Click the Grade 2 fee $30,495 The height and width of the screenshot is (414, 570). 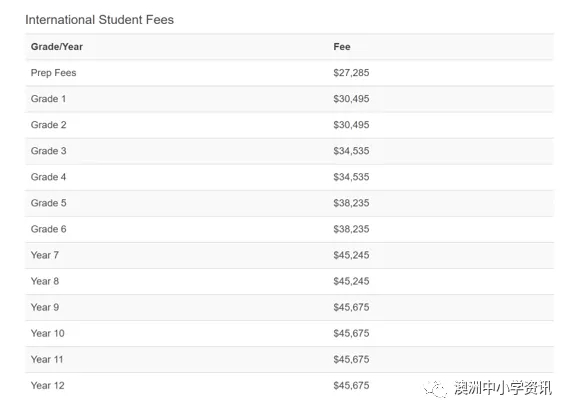(351, 125)
